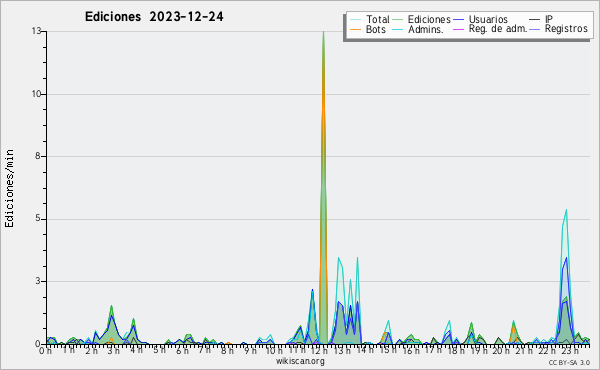
Task: Click the IP legend label
Action: tap(549, 19)
